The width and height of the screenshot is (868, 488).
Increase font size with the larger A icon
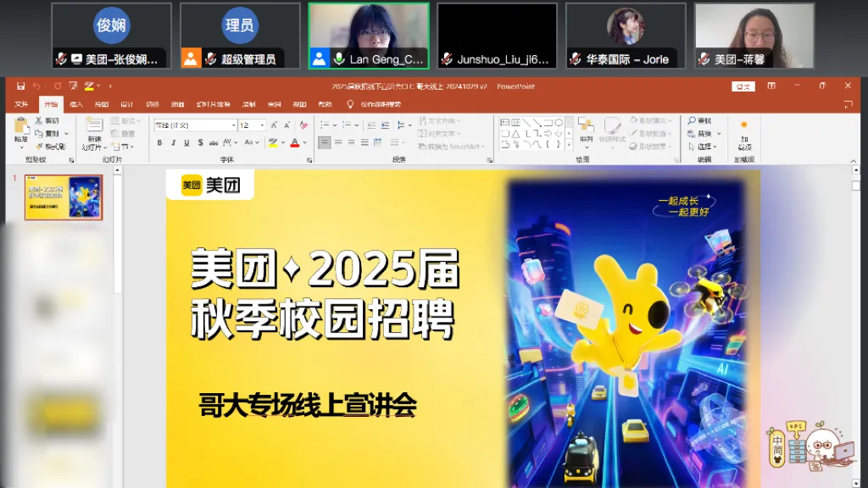274,125
